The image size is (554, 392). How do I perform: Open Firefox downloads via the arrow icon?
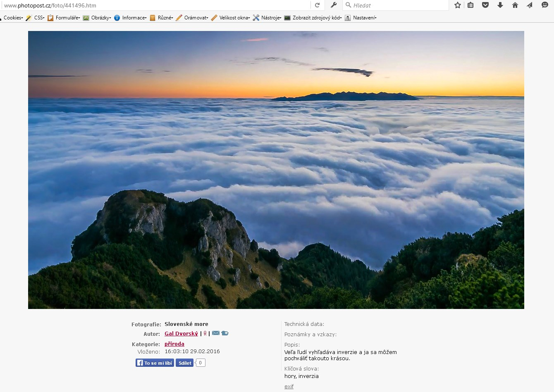tap(500, 5)
